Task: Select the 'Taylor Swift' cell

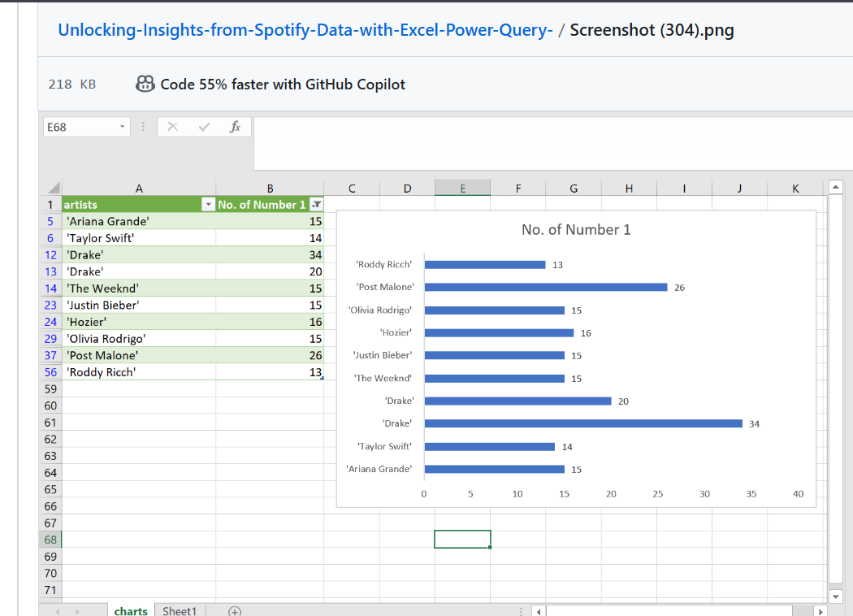Action: (139, 238)
